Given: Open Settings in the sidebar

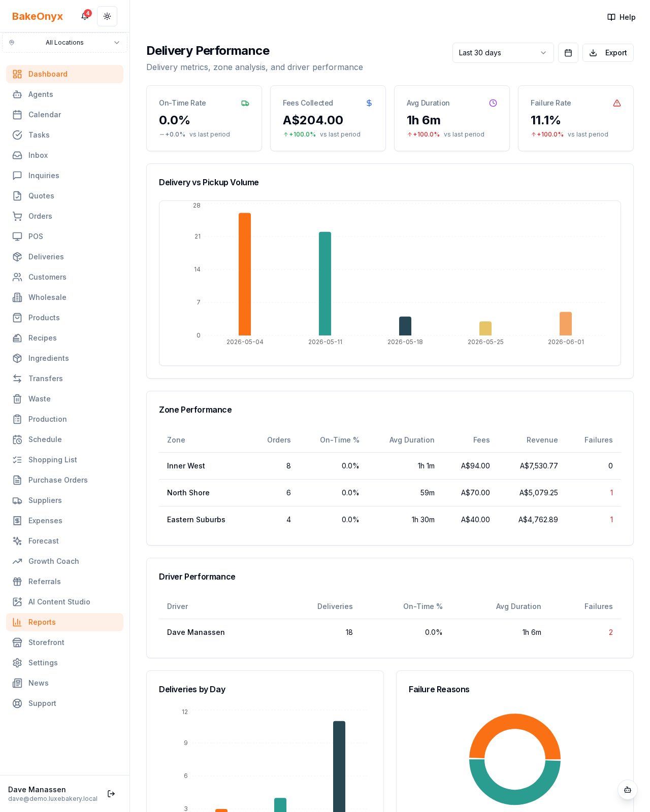Looking at the screenshot, I should tap(64, 663).
